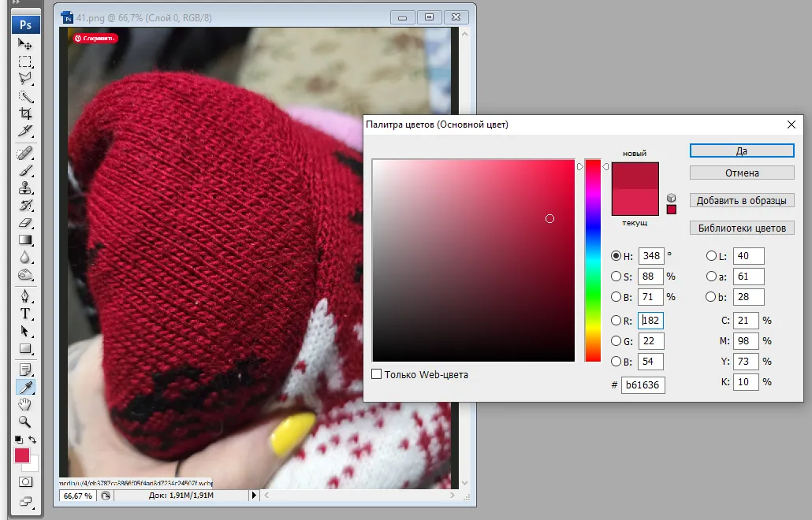This screenshot has height=520, width=812.
Task: Select the Move tool
Action: 25,45
